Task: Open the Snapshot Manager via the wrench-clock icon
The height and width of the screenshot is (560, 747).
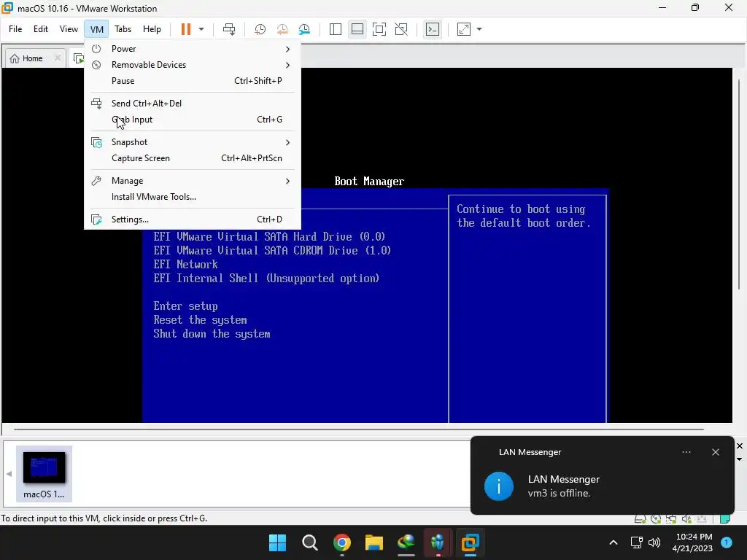Action: (304, 29)
